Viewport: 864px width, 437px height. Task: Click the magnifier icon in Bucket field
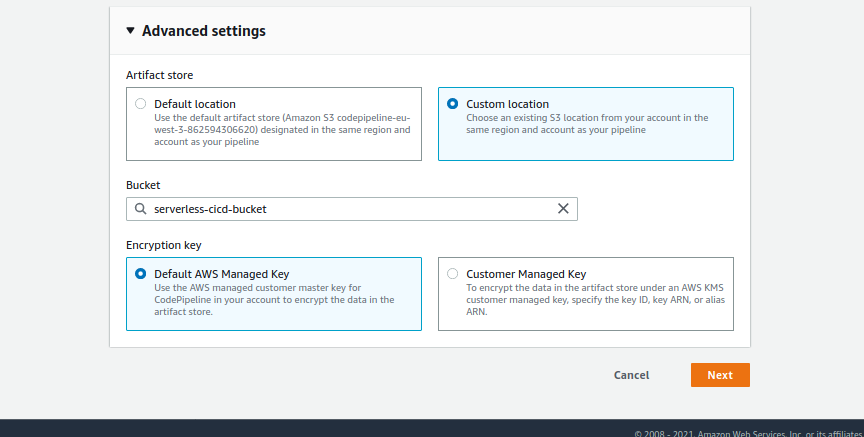pos(140,209)
